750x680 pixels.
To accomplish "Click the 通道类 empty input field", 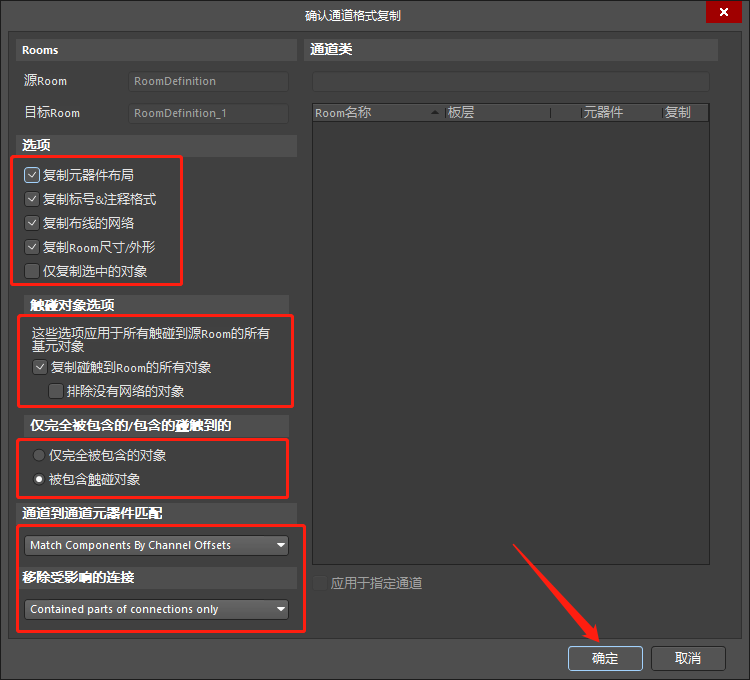I will 511,81.
